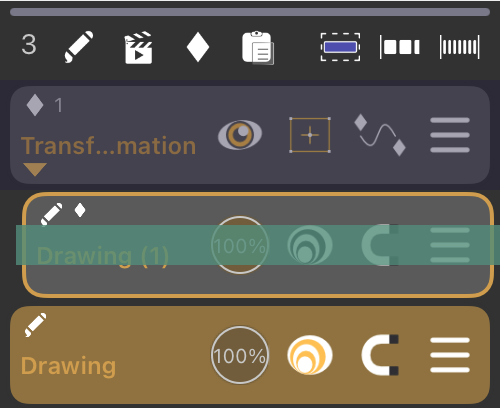
Task: Click the transform bounding-box icon on Transformation layer
Action: 310,135
